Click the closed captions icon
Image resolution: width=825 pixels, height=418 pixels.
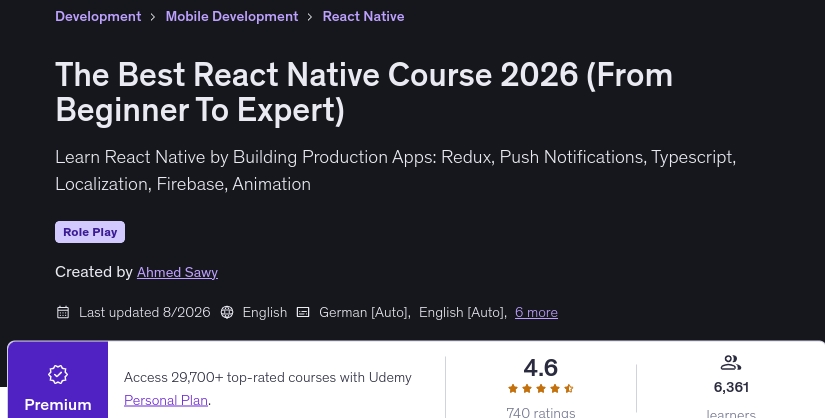click(x=303, y=312)
